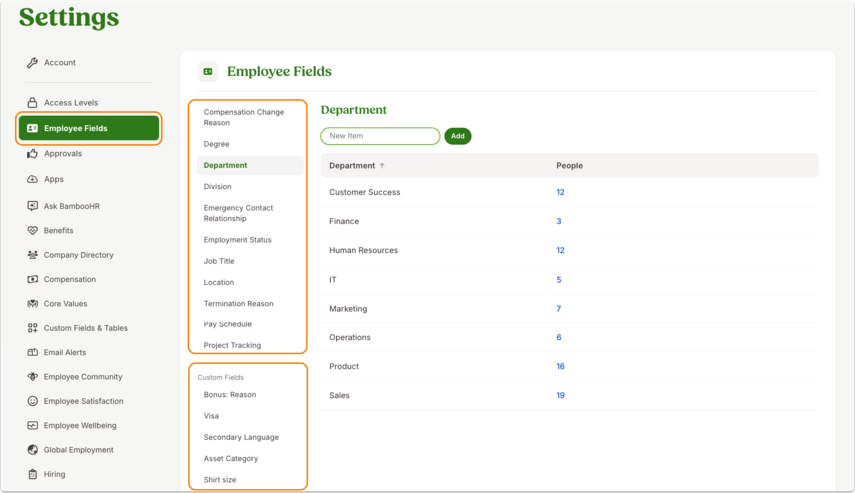Open Customer Success people count 12
Screen dimensions: 855x493
(x=560, y=193)
